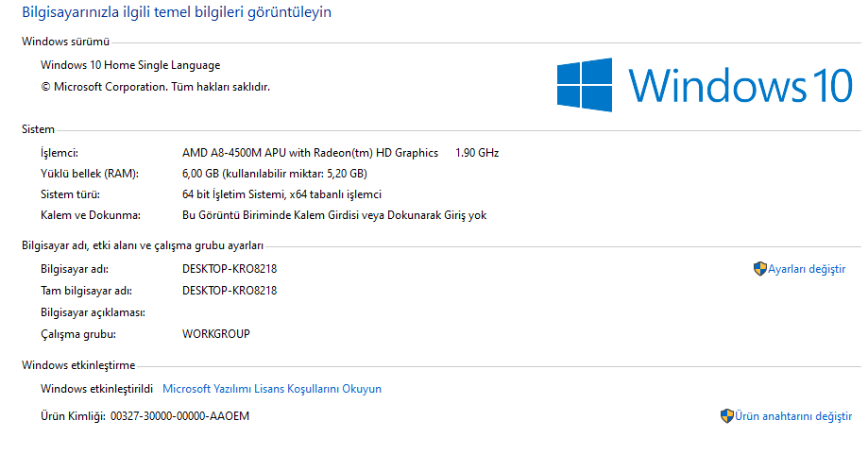Select the 'Windows 10 Home Single Language' text

tap(130, 65)
